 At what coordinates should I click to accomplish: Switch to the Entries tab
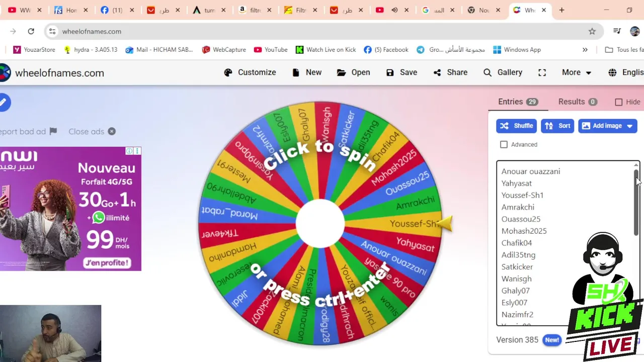click(x=518, y=102)
